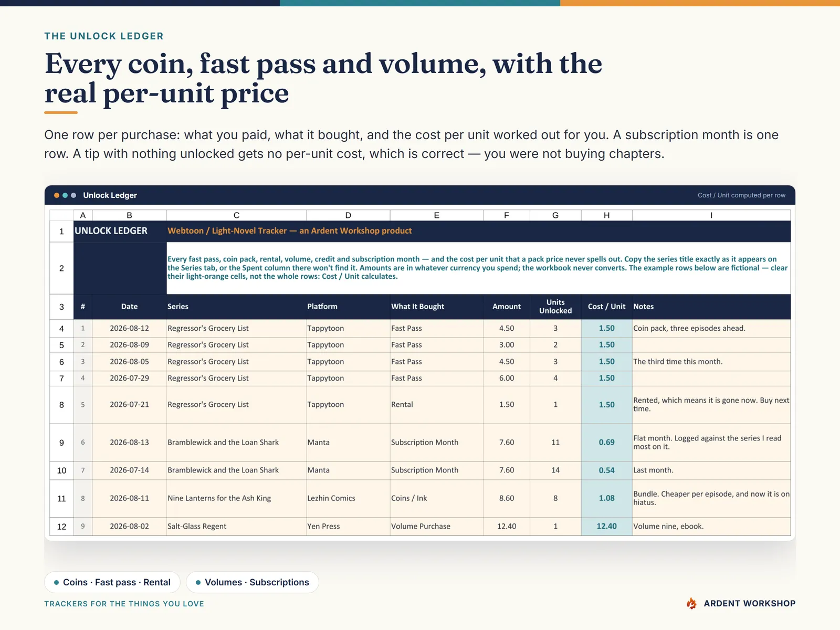
Task: Click Subscription Month cell in row 9
Action: point(436,443)
